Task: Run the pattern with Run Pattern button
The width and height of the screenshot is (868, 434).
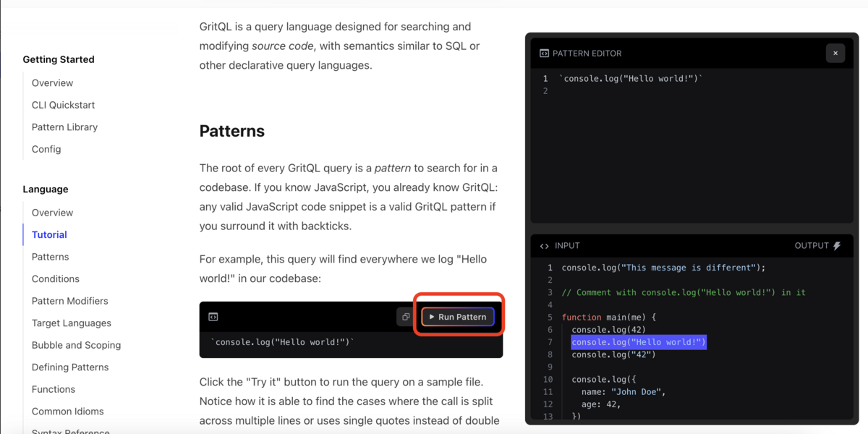Action: click(458, 317)
